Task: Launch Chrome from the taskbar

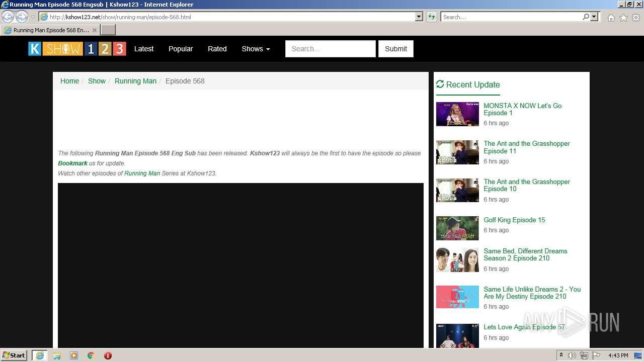Action: [x=91, y=355]
